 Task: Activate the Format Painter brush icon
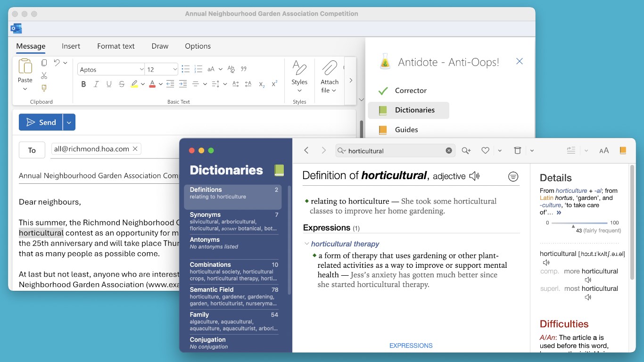(x=44, y=88)
